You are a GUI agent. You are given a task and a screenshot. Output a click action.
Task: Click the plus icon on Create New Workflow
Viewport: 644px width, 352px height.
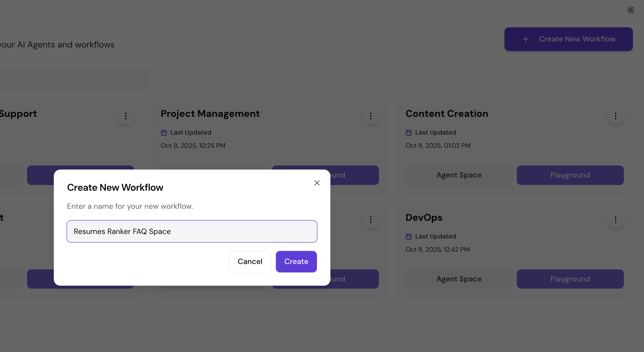[526, 39]
